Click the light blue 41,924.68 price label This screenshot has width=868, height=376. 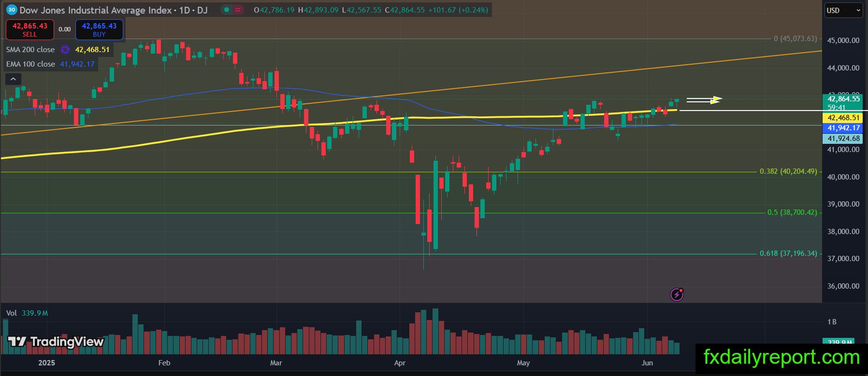click(x=843, y=139)
